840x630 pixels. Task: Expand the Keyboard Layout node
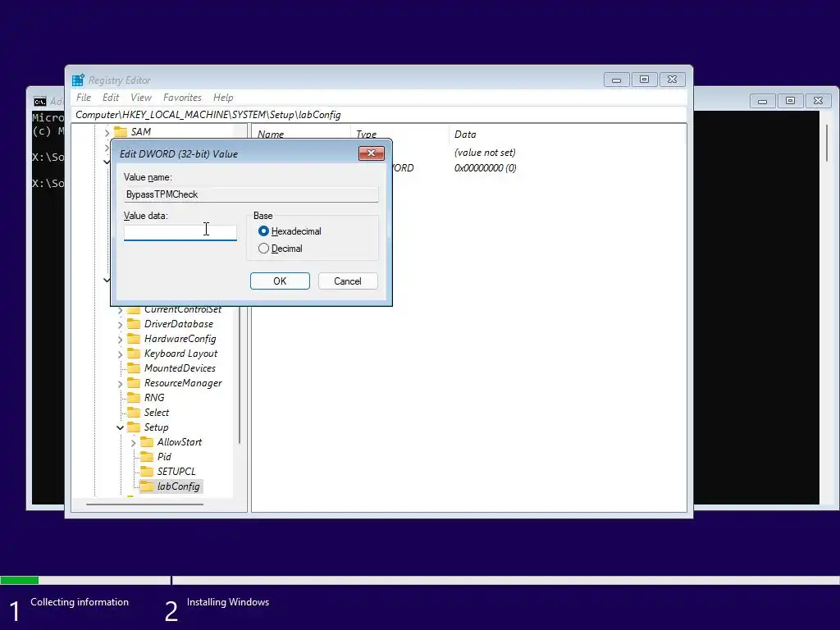(x=120, y=354)
